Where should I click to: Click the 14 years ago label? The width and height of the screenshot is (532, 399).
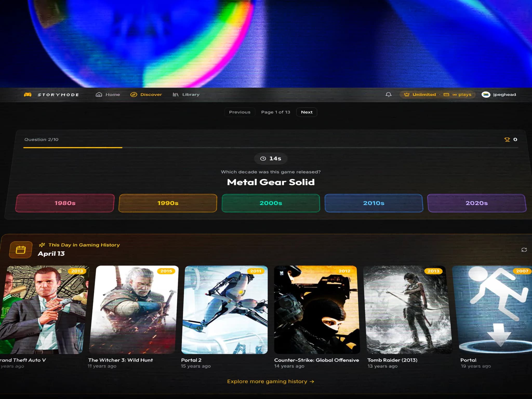(x=289, y=366)
